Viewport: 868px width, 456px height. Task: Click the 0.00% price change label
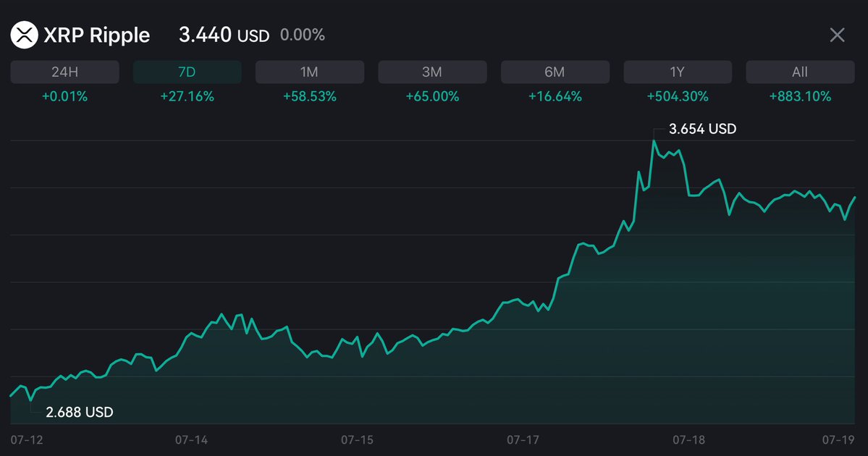pos(303,35)
